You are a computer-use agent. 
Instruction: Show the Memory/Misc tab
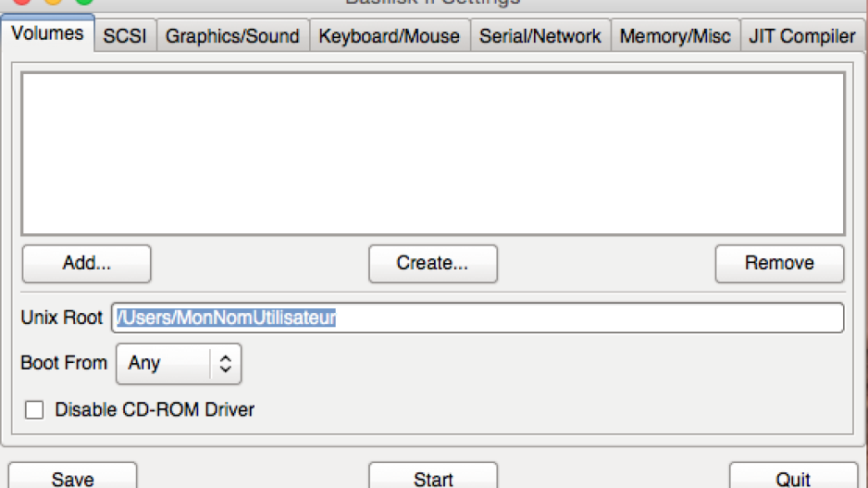point(676,36)
